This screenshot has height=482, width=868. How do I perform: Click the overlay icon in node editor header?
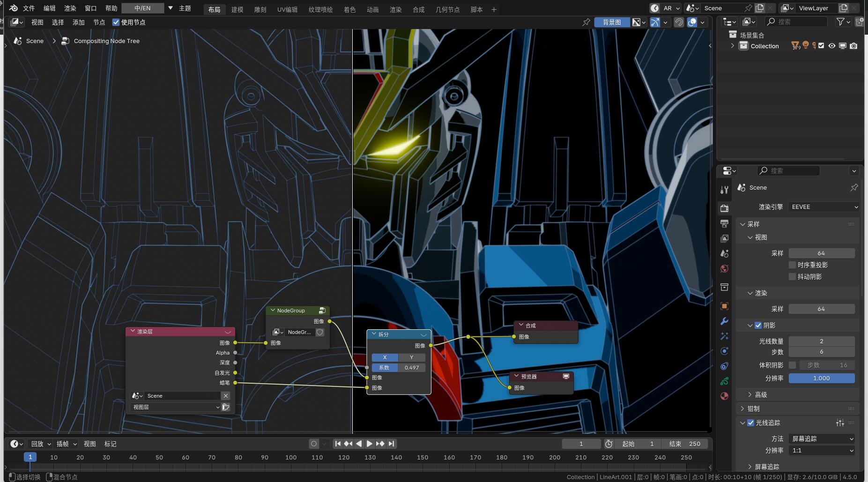pos(692,22)
